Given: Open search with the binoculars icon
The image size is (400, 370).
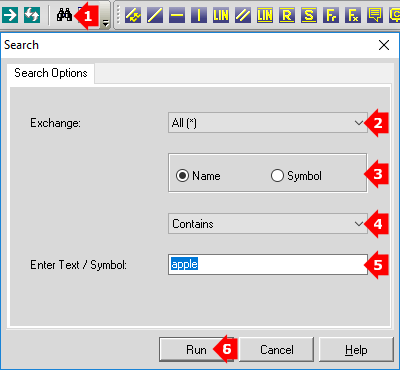Looking at the screenshot, I should coord(64,15).
